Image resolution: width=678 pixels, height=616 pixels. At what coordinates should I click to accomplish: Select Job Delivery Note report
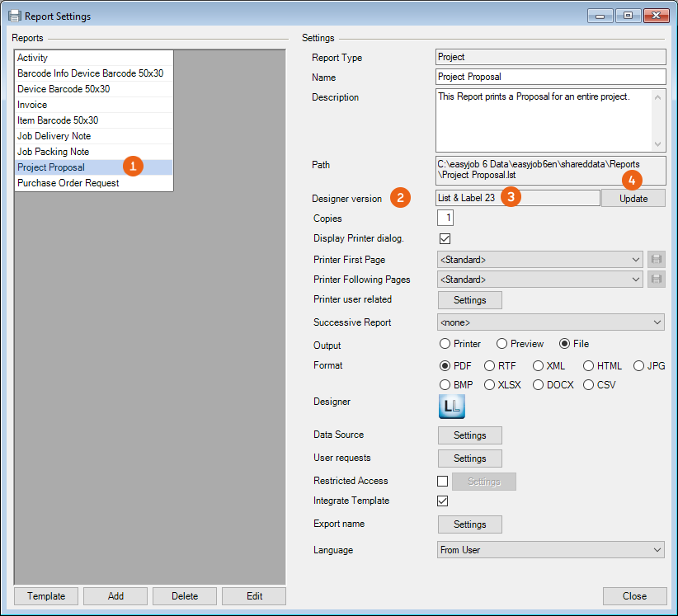[54, 136]
